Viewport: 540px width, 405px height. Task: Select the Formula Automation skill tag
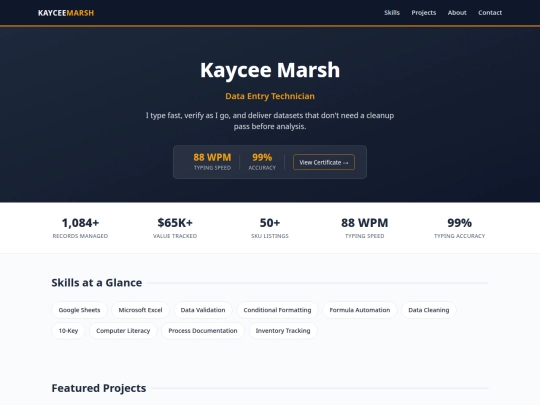pyautogui.click(x=360, y=310)
